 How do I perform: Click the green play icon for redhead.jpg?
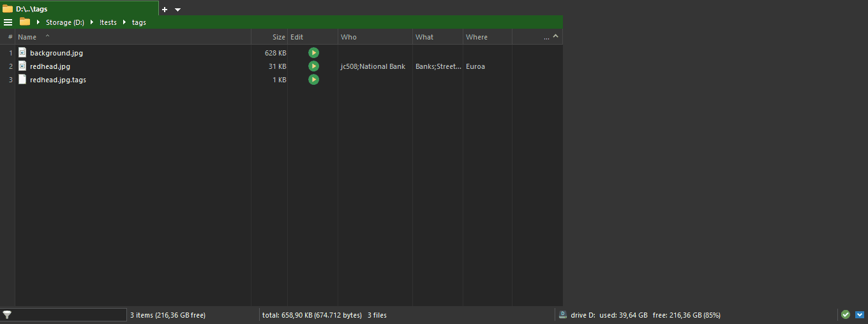313,66
